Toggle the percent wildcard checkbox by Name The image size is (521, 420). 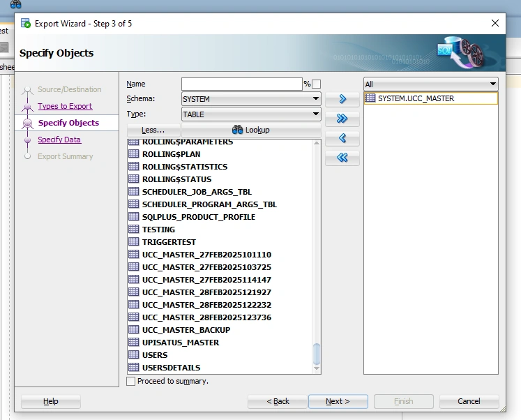[317, 84]
